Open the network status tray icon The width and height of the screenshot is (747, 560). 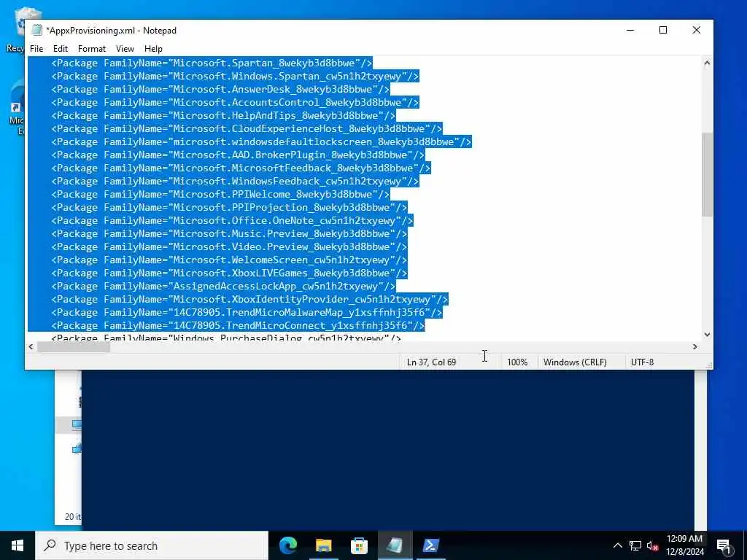(x=635, y=545)
